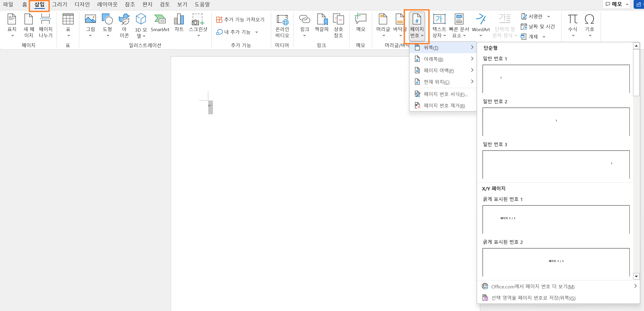Select the 일반 번호 2 page number style
The height and width of the screenshot is (311, 644).
(556, 122)
